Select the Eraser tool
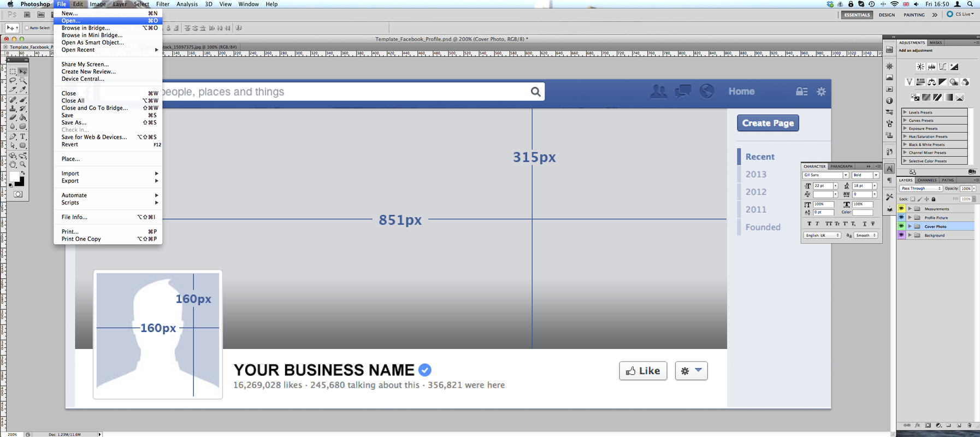 pyautogui.click(x=13, y=117)
